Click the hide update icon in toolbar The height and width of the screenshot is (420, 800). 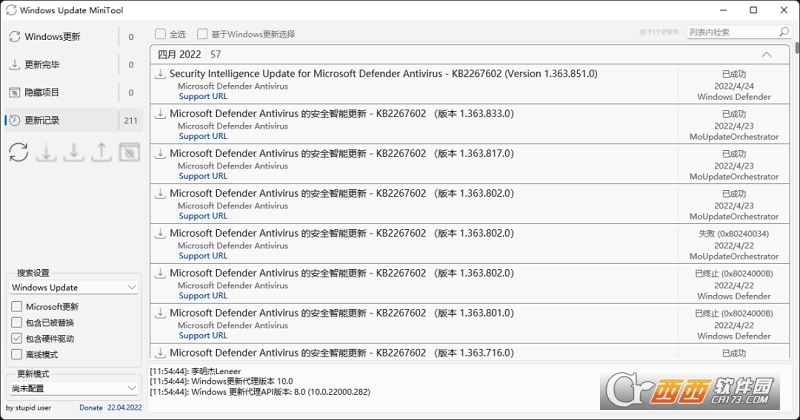click(130, 152)
